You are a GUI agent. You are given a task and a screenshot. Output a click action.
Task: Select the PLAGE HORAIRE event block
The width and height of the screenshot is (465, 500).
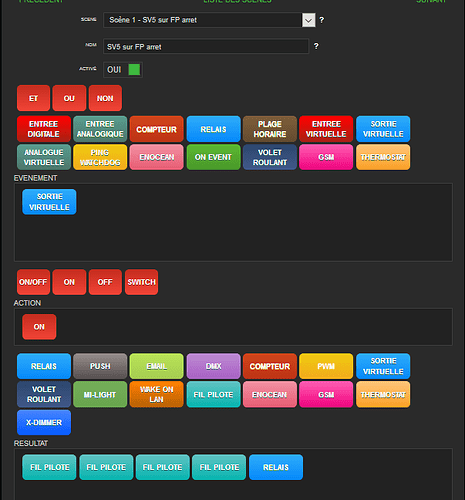(x=270, y=129)
